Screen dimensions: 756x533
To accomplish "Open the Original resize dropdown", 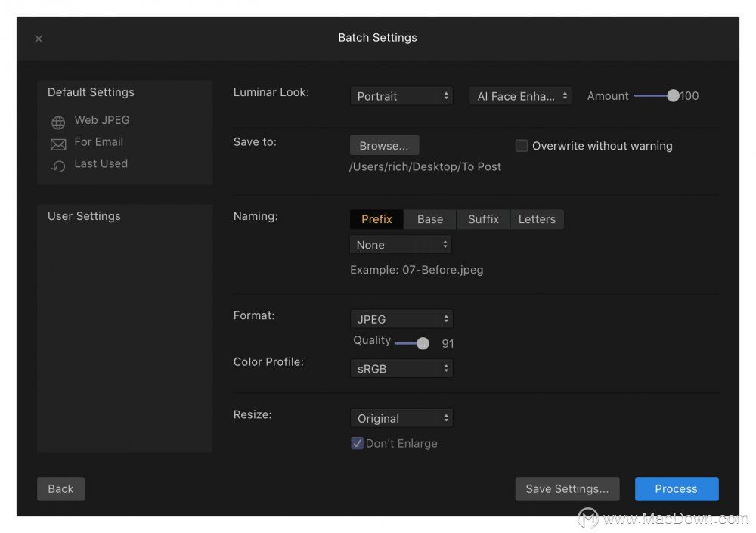I will click(401, 418).
